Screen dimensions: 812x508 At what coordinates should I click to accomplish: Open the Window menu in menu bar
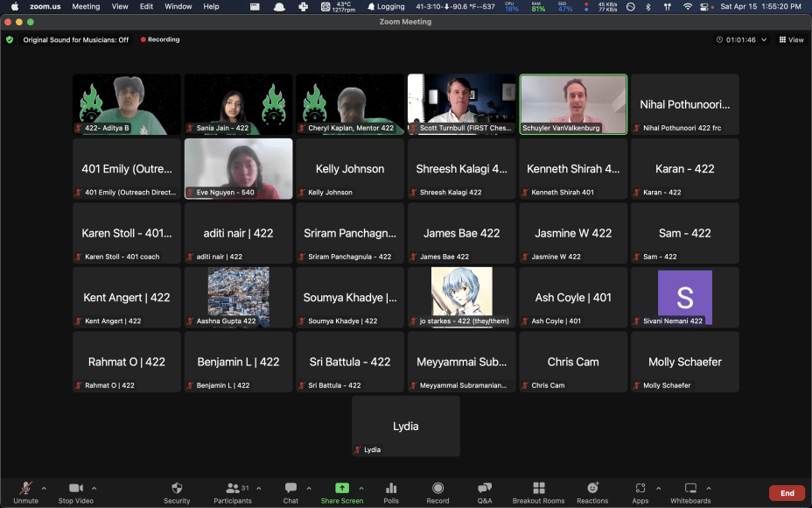pos(178,6)
